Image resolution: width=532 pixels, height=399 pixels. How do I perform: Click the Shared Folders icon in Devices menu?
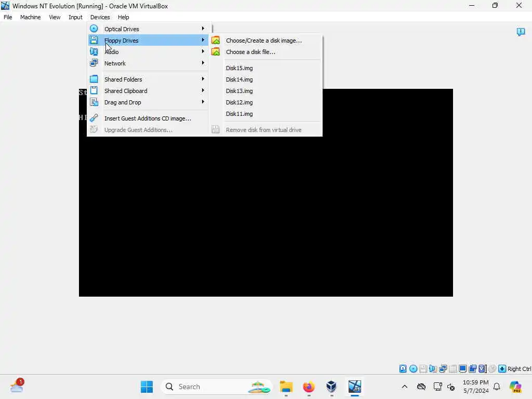pyautogui.click(x=94, y=79)
